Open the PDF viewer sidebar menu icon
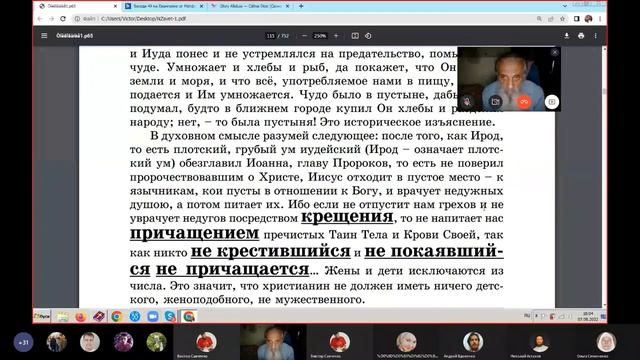Image resolution: width=640 pixels, height=360 pixels. (44, 36)
